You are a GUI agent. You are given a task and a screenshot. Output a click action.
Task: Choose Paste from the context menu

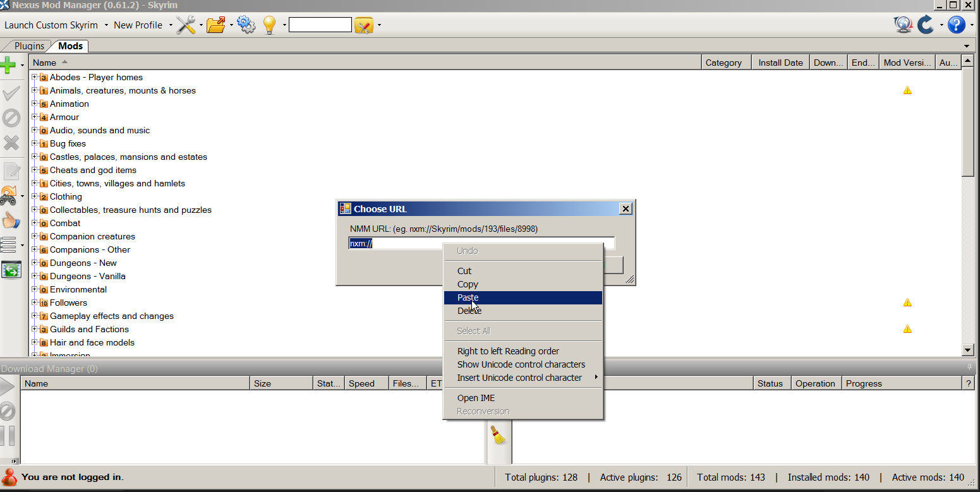tap(523, 297)
